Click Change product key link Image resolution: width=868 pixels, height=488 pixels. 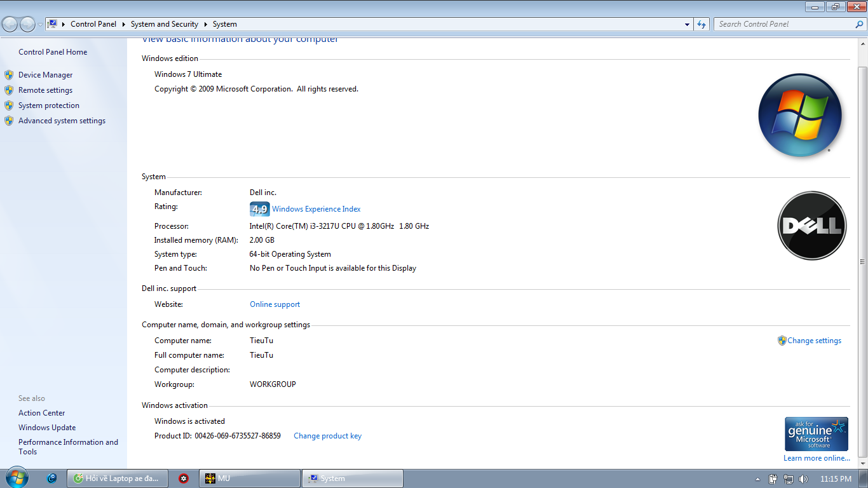pyautogui.click(x=327, y=436)
